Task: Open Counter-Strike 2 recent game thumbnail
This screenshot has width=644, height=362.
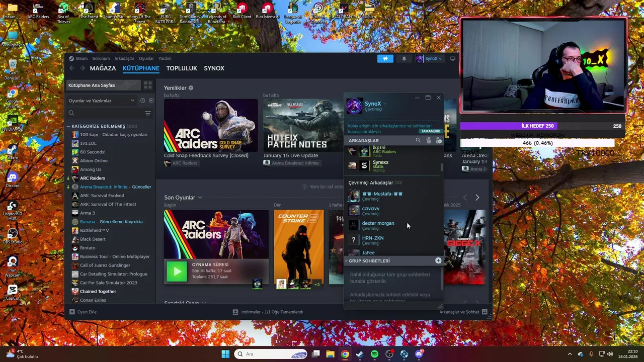Action: [x=299, y=247]
